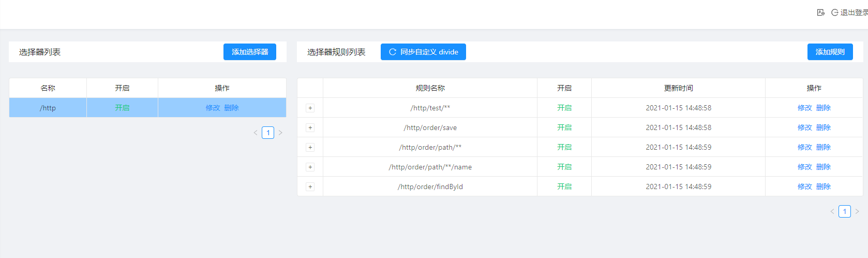Screen dimensions: 868x258
Task: Click next page arrow in selector pagination
Action: coord(280,133)
